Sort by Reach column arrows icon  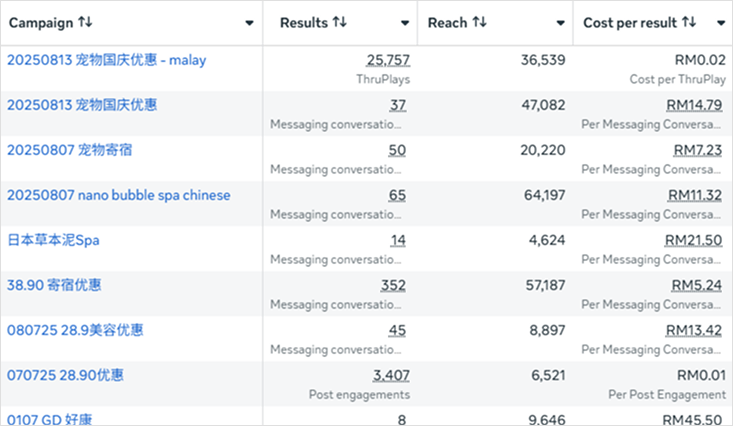[479, 22]
